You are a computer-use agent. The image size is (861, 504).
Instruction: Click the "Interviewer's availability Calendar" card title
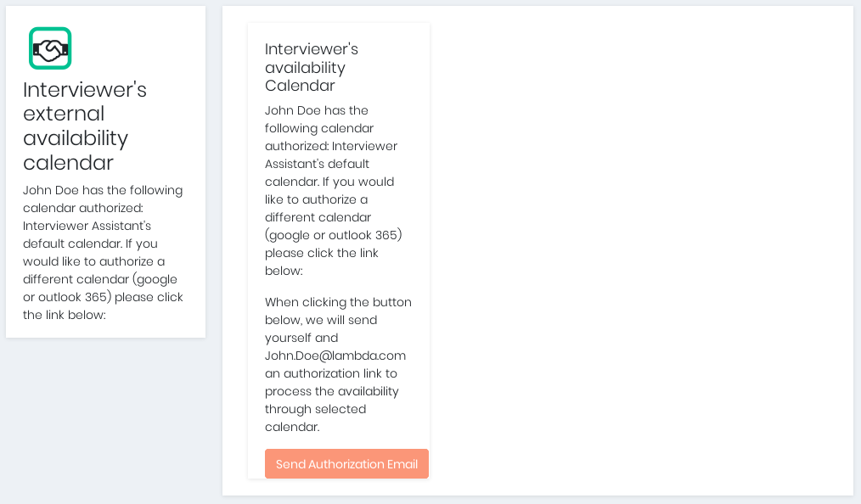point(311,68)
